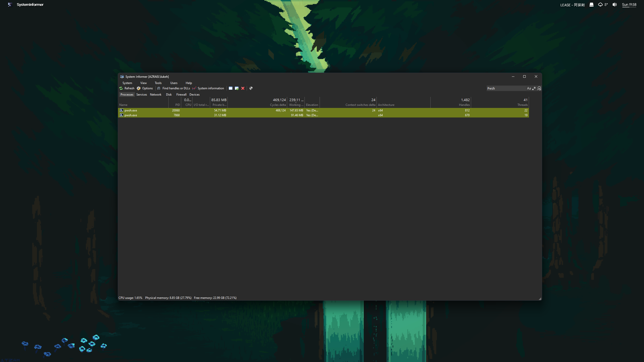Sort by the Handles column header
The image size is (644, 362).
pos(464,105)
